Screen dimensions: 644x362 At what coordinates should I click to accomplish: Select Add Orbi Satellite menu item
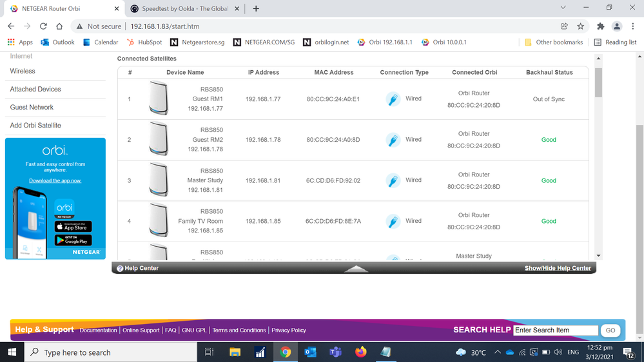click(35, 126)
